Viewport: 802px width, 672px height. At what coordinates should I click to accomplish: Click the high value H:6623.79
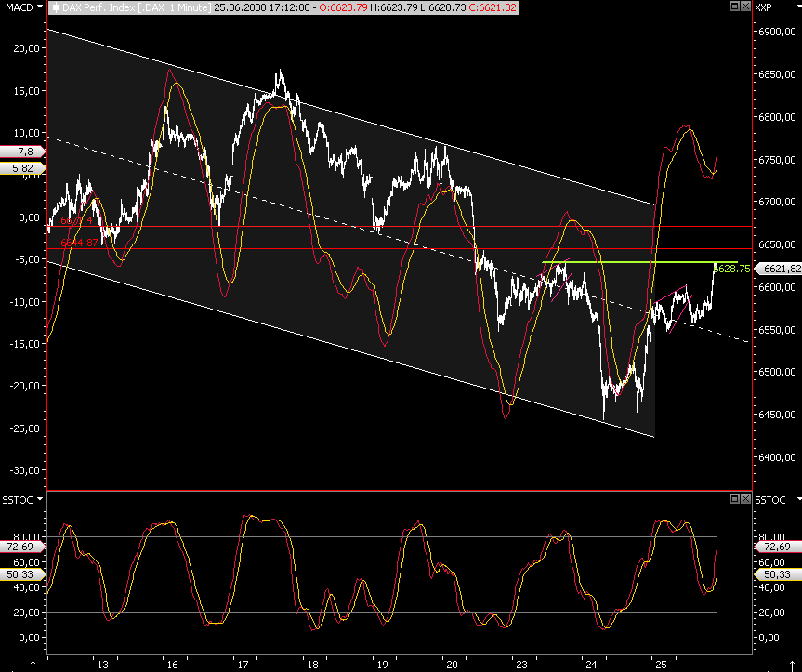393,7
